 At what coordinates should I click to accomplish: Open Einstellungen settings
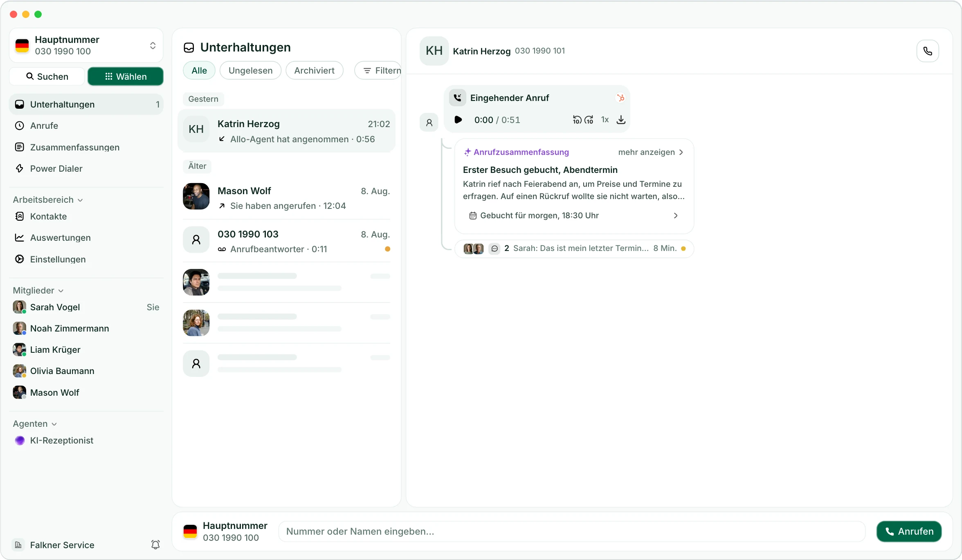(x=86, y=259)
